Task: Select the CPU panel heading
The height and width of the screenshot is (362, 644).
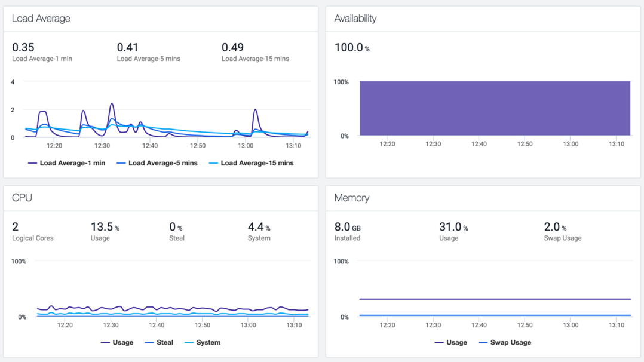Action: 22,198
